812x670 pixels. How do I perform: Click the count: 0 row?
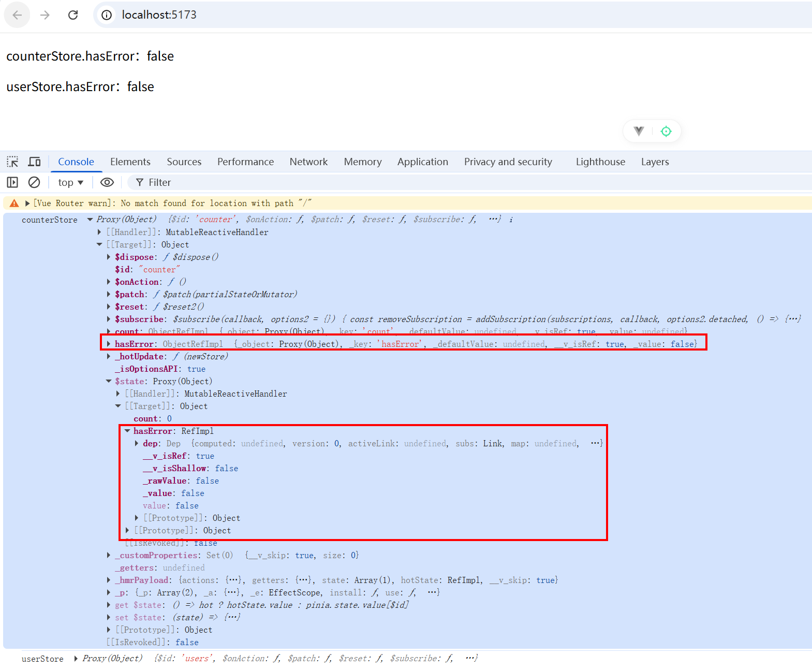click(x=153, y=419)
